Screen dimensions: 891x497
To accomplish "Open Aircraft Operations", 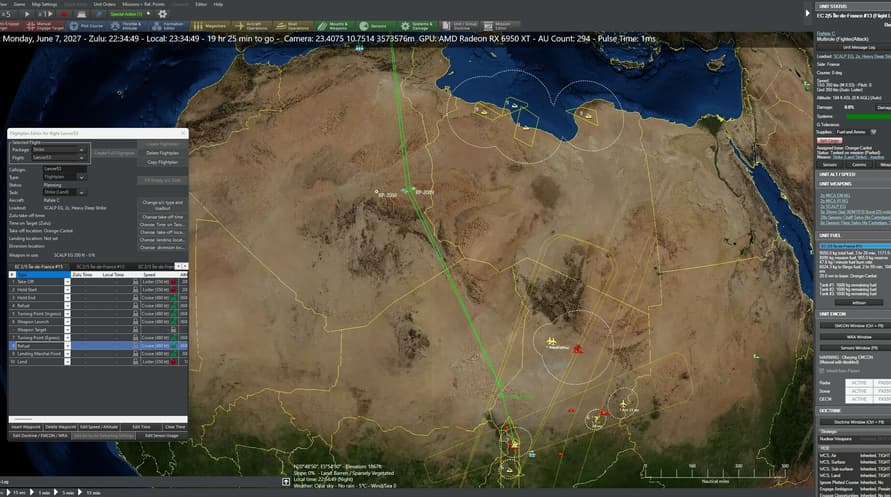I will pos(251,26).
